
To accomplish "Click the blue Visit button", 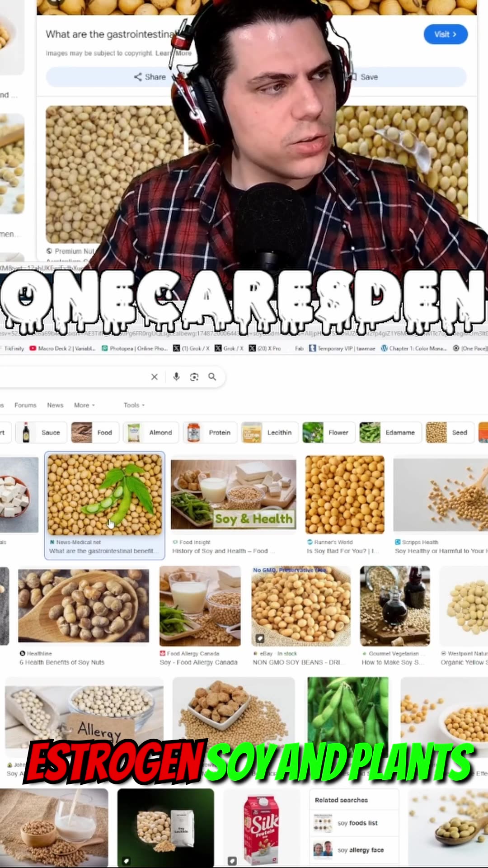I will coord(446,34).
